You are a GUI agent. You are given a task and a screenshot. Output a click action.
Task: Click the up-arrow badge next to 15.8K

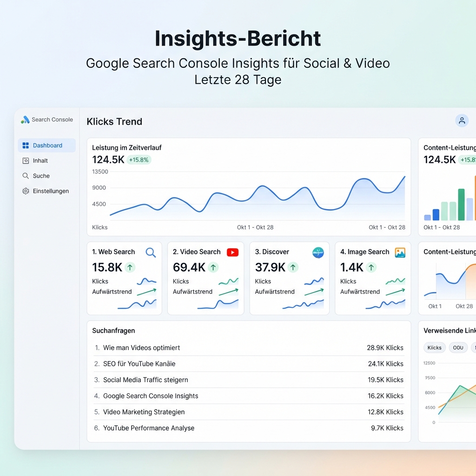[130, 267]
